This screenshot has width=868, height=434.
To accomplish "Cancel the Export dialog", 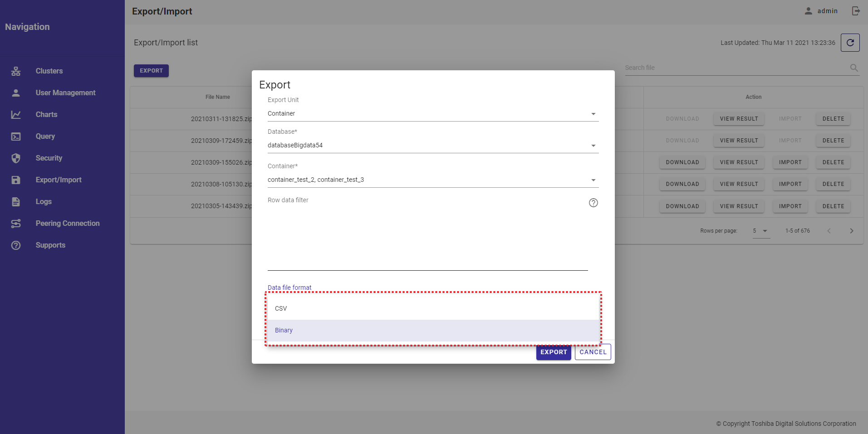I will [x=593, y=352].
